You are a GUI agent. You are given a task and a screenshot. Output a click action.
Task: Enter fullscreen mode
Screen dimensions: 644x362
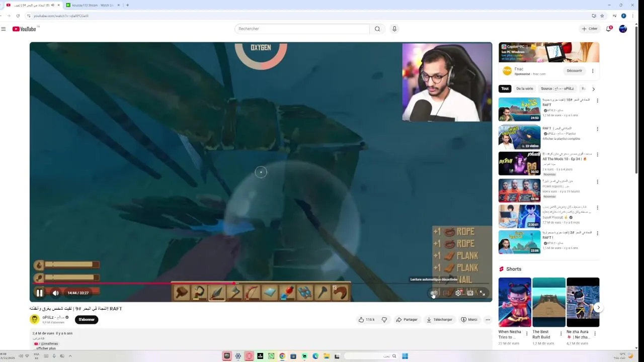(482, 293)
